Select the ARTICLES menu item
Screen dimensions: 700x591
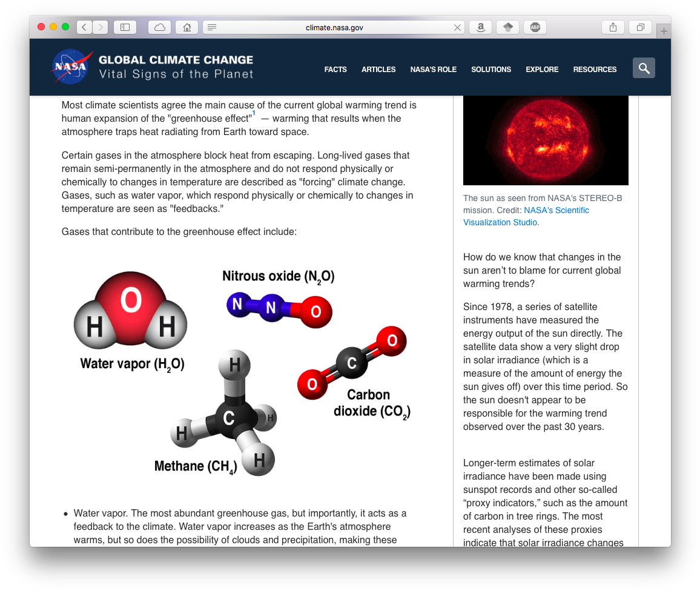tap(378, 70)
